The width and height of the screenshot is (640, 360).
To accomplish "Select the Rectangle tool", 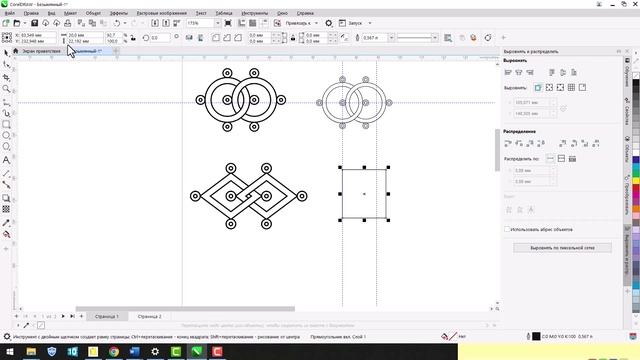I will click(x=6, y=124).
